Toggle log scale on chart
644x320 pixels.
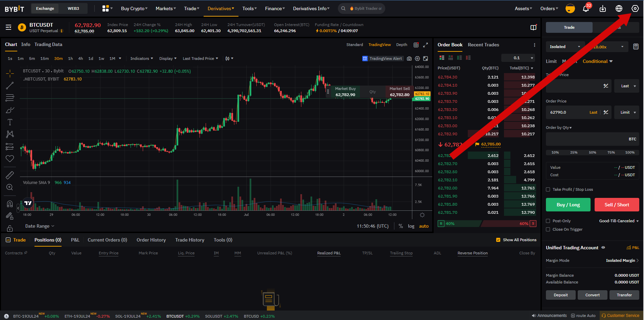[411, 226]
